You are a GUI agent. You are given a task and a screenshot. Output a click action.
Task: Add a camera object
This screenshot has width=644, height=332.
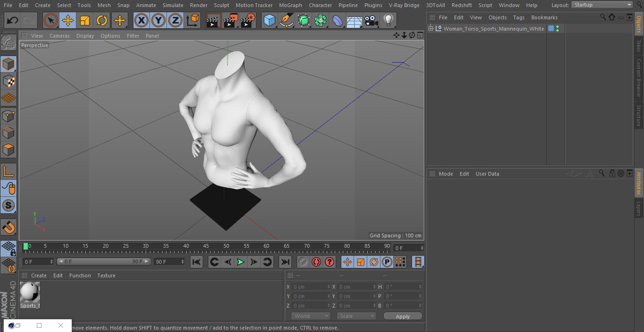(372, 21)
